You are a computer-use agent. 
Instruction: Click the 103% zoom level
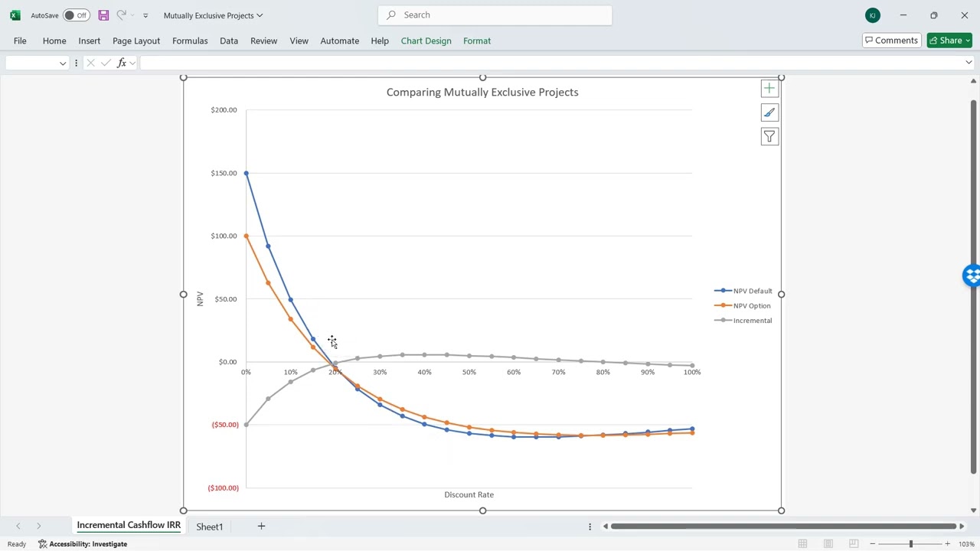coord(966,544)
